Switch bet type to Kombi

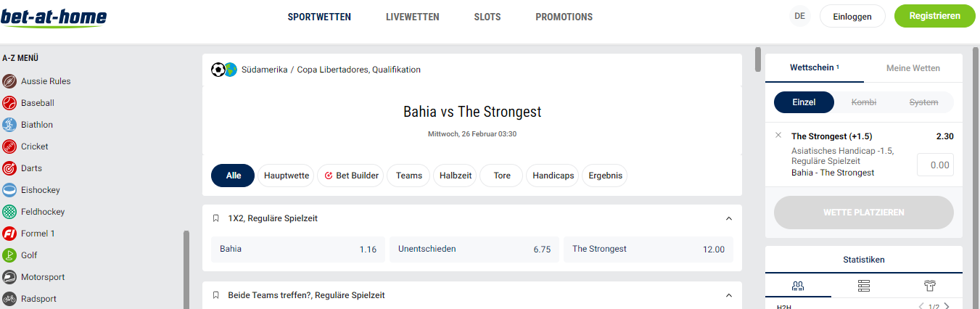863,102
